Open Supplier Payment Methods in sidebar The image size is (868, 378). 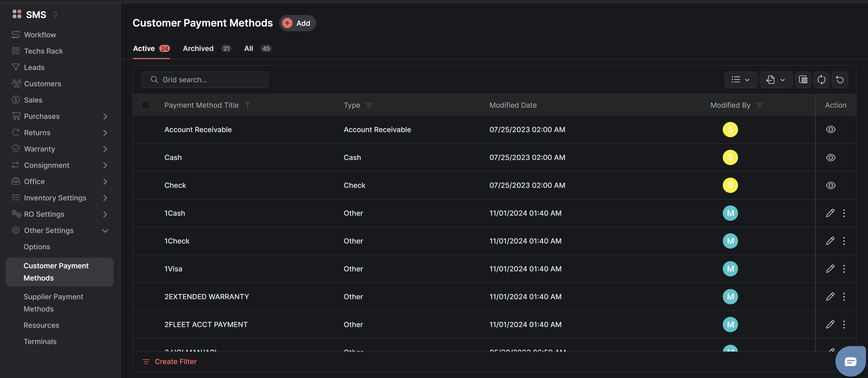53,303
